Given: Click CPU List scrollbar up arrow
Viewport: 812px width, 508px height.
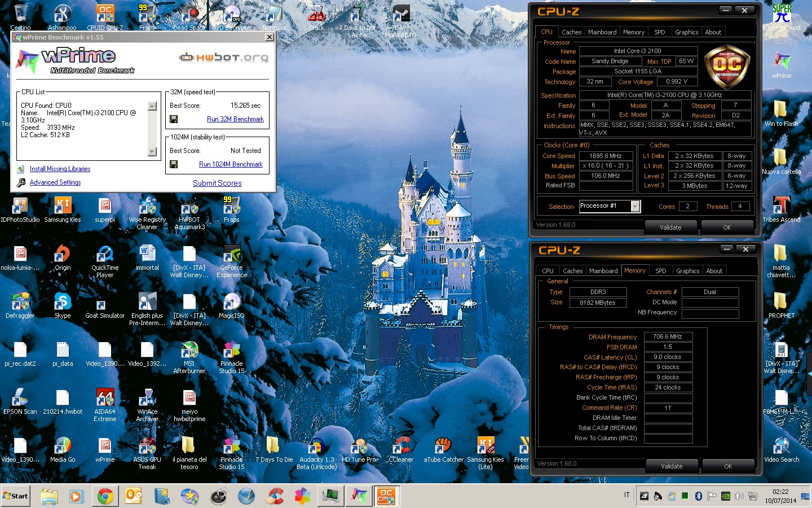Looking at the screenshot, I should tap(152, 106).
